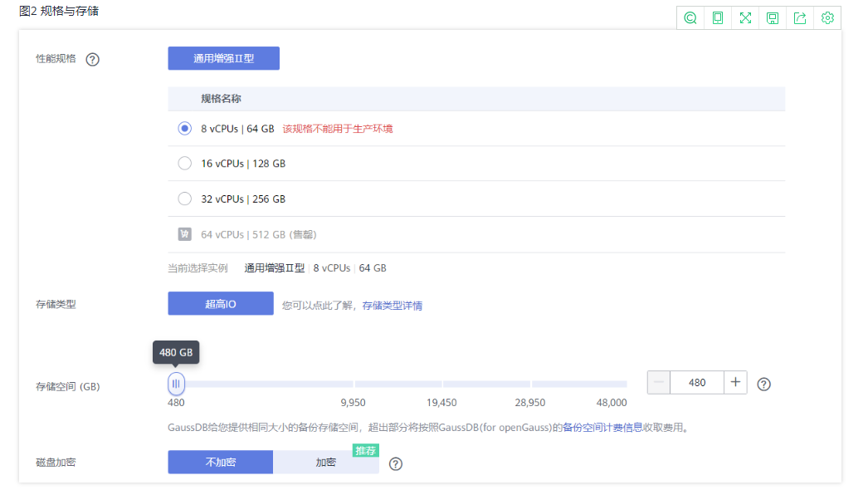Click the 推荐 badge on 加密
Screen dimensions: 868x490
pyautogui.click(x=365, y=451)
